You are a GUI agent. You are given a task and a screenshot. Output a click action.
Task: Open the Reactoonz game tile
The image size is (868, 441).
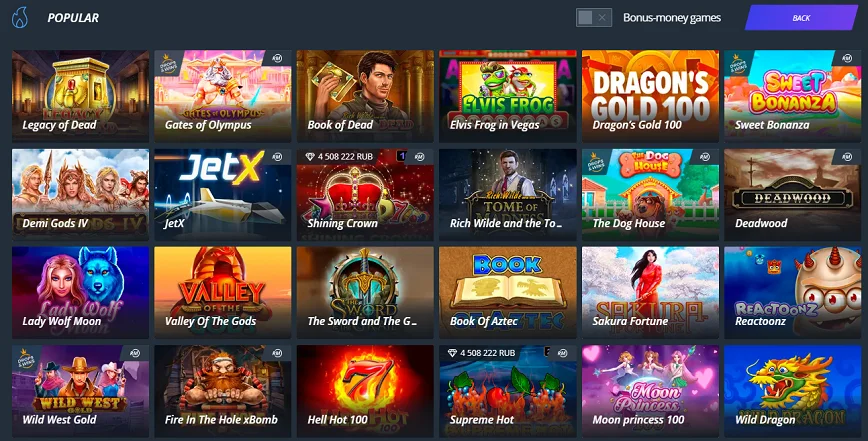coord(793,293)
